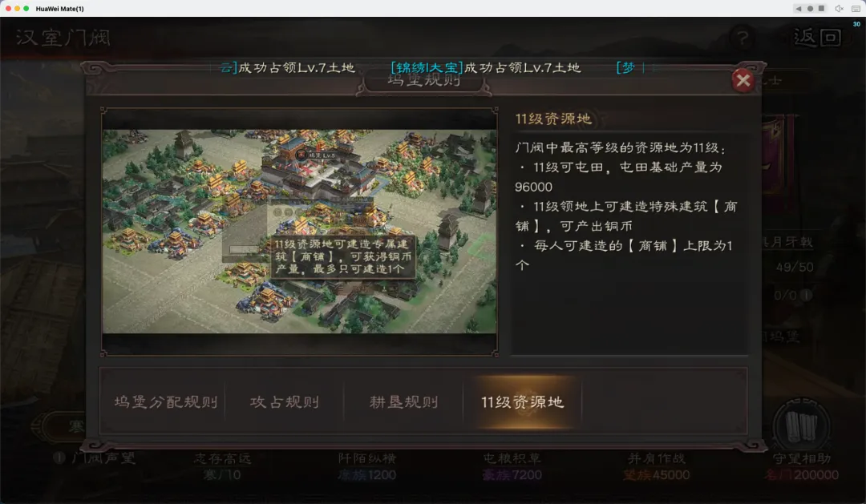Image resolution: width=866 pixels, height=504 pixels.
Task: Click the info icon next to 0/0
Action: coord(807,295)
